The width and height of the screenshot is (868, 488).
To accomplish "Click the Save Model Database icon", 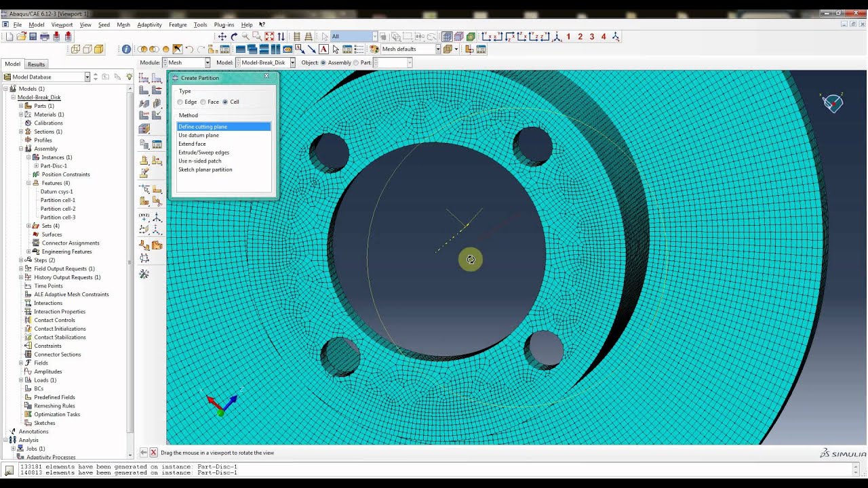I will [x=33, y=37].
